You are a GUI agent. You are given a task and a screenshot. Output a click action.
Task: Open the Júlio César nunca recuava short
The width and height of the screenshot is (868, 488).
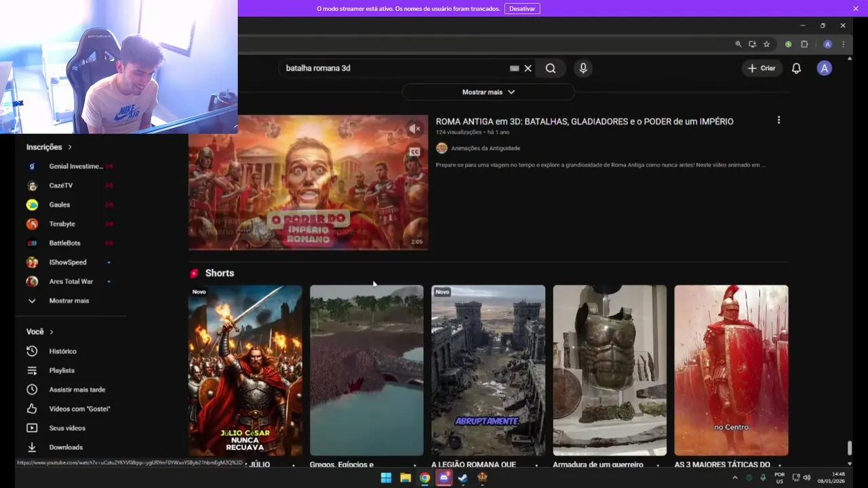[245, 370]
